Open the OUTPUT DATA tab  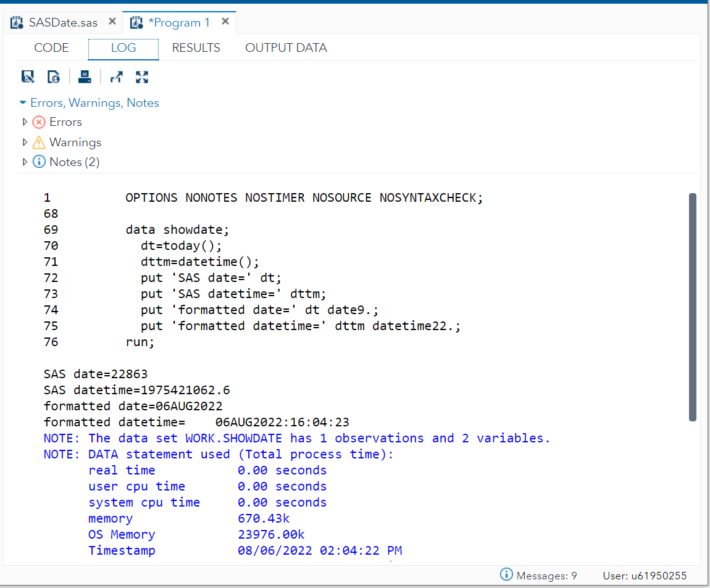(x=286, y=48)
